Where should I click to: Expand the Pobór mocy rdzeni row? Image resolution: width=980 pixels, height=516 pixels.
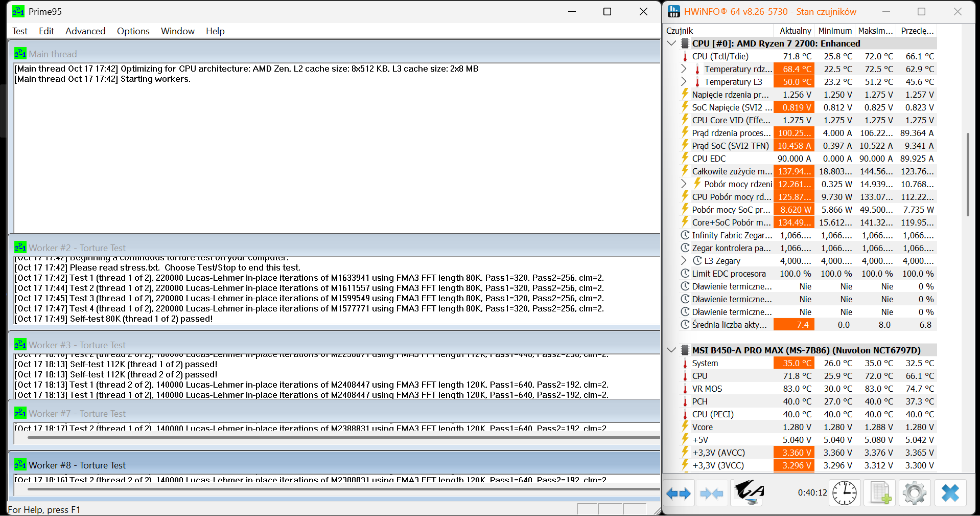684,184
